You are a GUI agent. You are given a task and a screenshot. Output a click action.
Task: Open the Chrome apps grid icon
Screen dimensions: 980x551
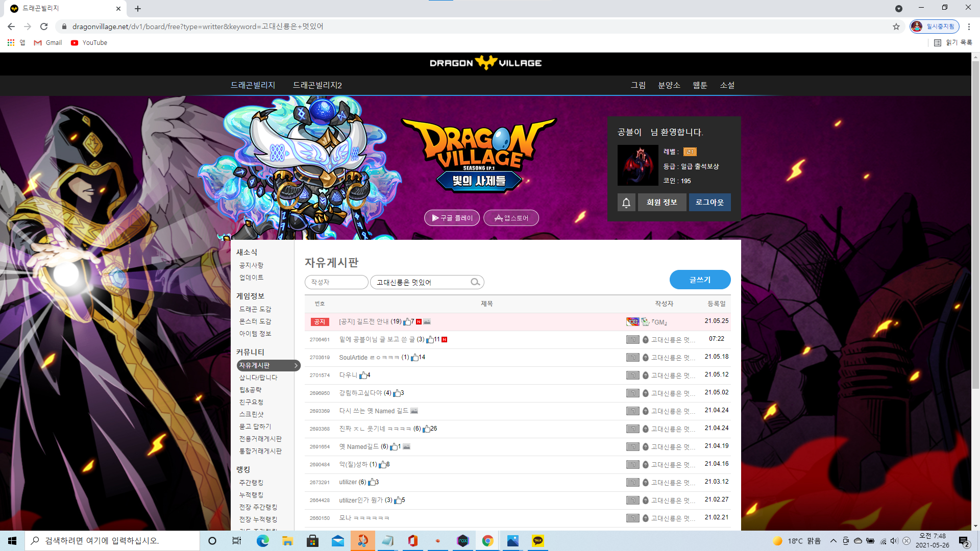tap(11, 43)
